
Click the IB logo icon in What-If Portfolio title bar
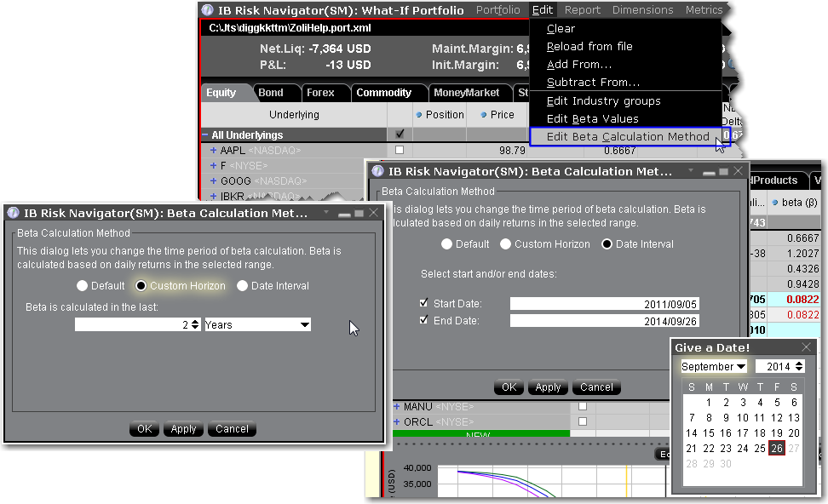(x=207, y=10)
